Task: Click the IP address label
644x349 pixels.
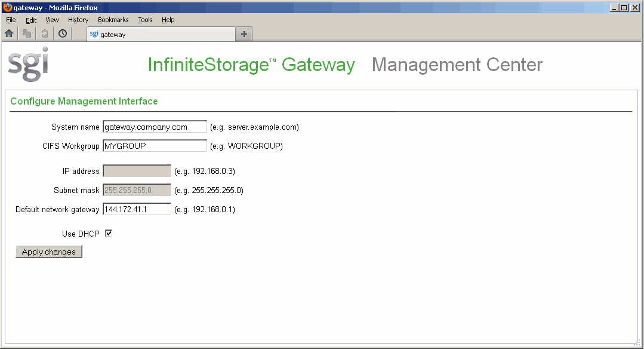Action: tap(81, 171)
